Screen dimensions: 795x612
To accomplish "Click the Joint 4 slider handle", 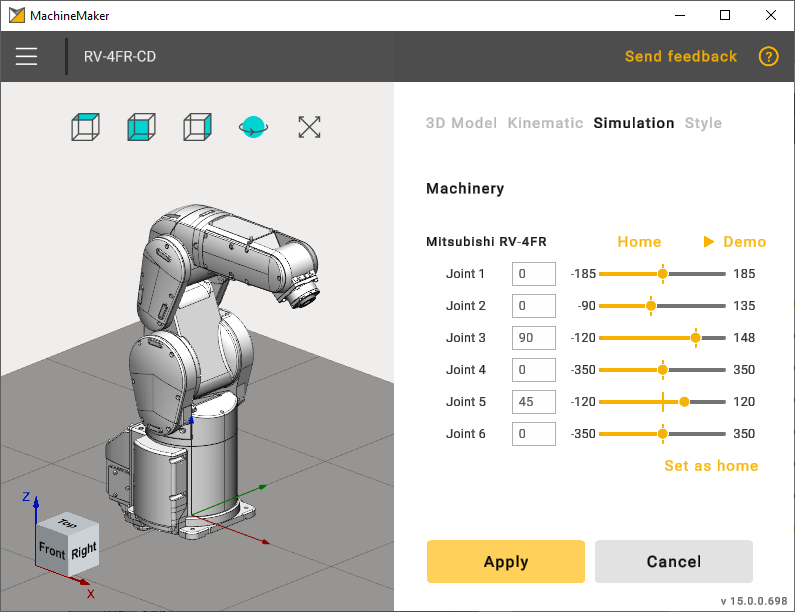I will click(x=663, y=370).
